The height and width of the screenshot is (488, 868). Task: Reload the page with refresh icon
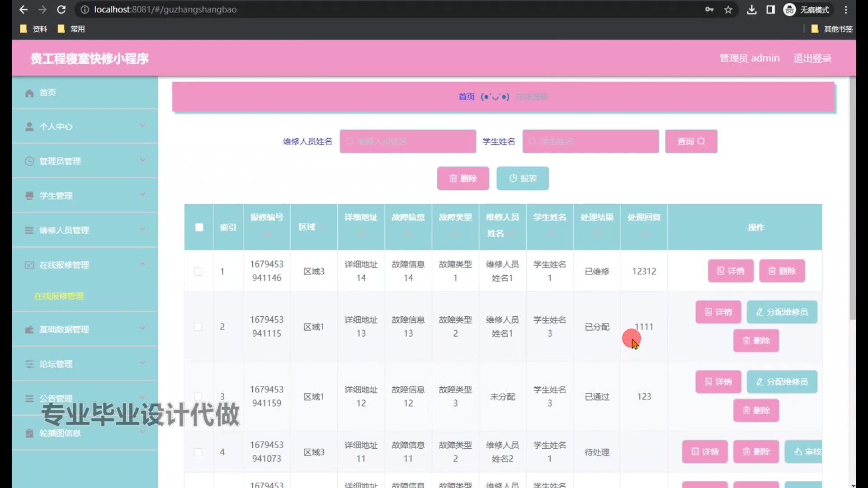click(61, 9)
